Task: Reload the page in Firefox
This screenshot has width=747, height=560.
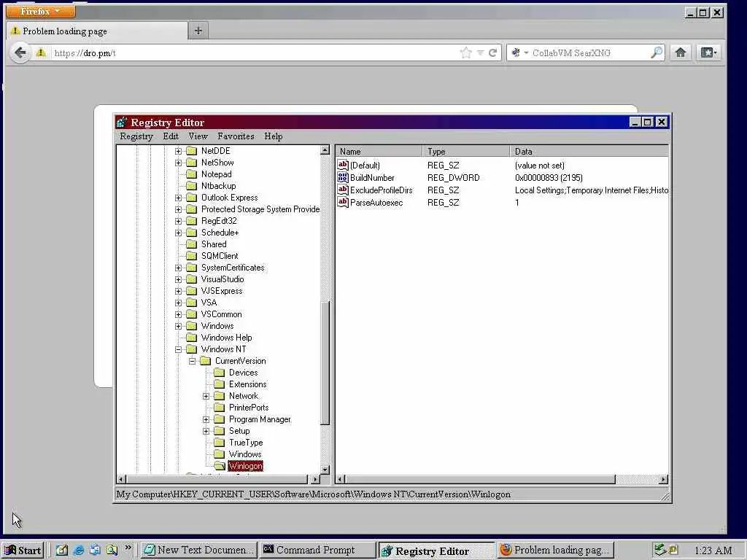Action: pyautogui.click(x=492, y=52)
